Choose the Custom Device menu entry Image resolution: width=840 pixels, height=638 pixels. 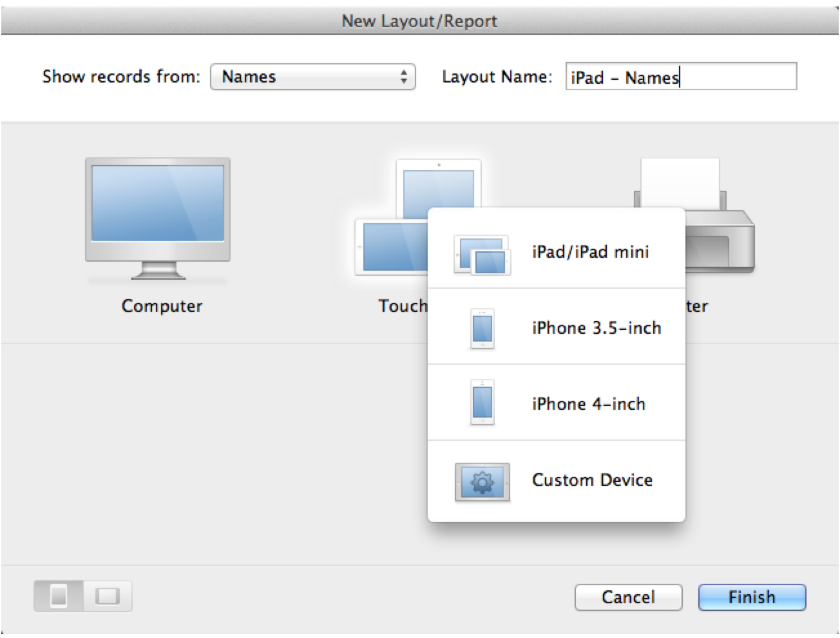pos(592,480)
